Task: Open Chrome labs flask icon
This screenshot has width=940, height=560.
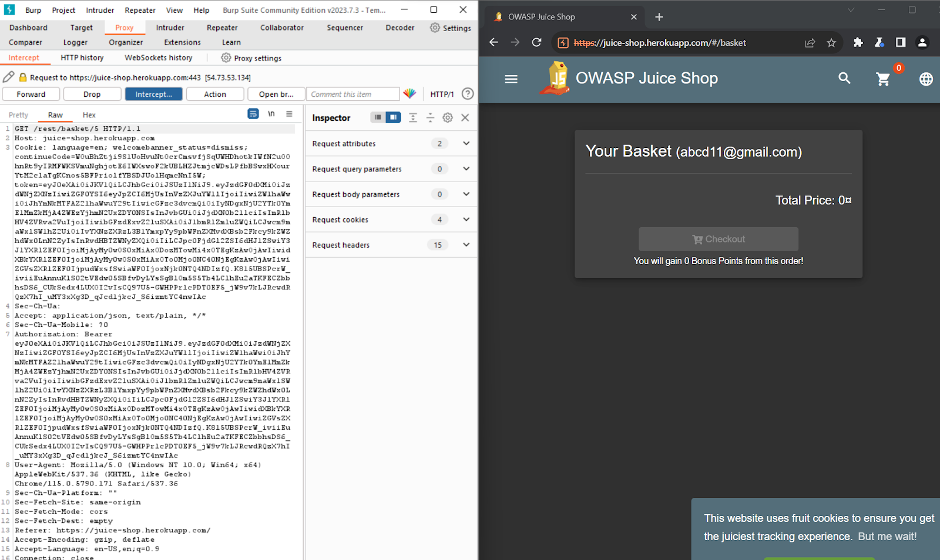Action: [879, 42]
